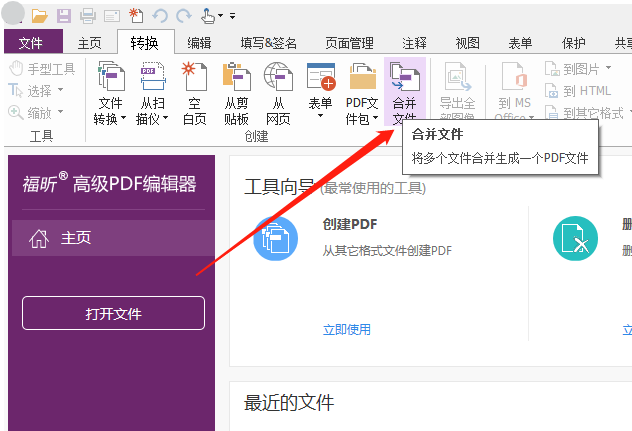Switch to the 编辑 ribbon tab
632x431 pixels.
[199, 43]
